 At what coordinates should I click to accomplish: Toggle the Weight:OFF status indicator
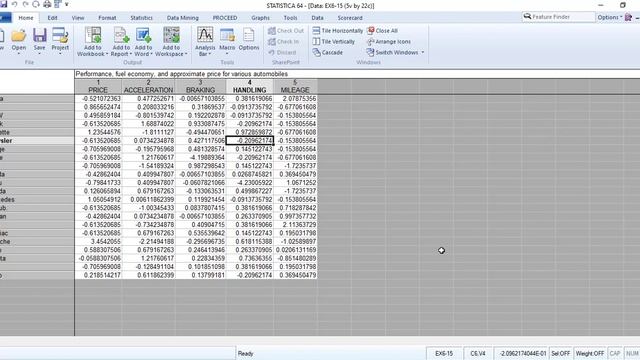tap(590, 353)
